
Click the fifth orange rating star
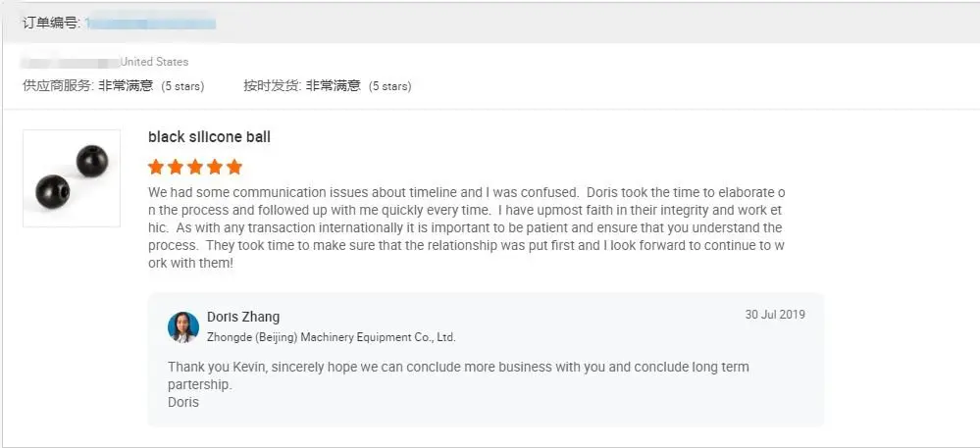point(234,167)
